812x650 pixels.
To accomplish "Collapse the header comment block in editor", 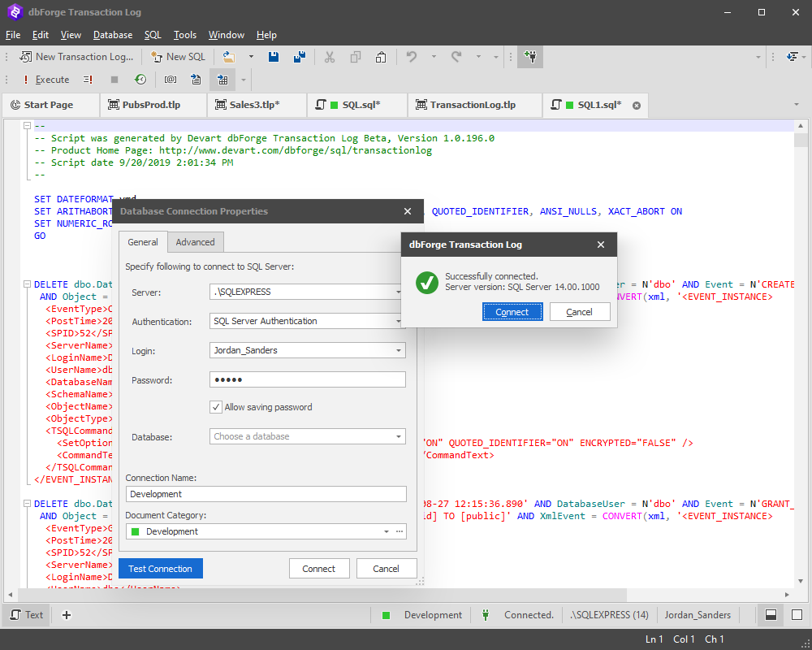I will (27, 126).
